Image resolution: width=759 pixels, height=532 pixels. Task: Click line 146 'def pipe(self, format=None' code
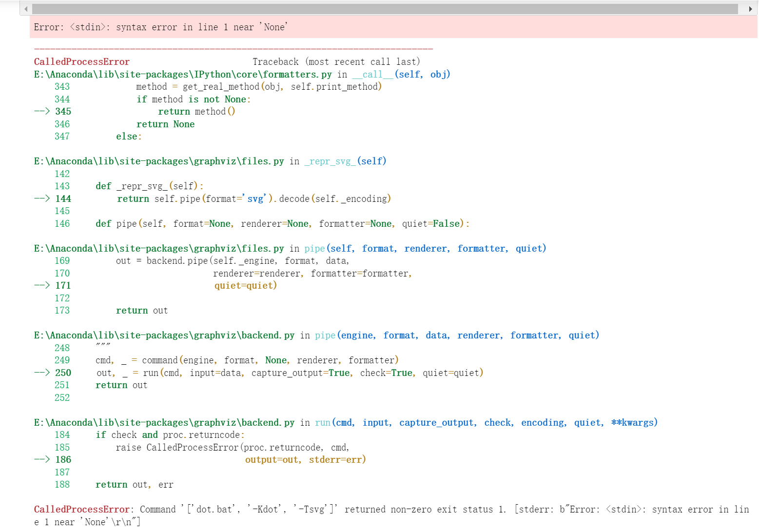click(x=283, y=224)
